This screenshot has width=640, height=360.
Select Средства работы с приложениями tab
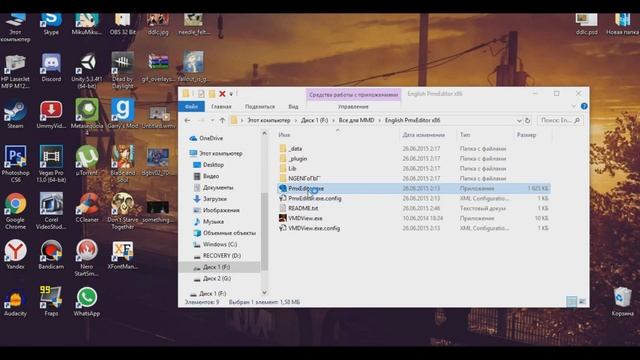[x=353, y=95]
